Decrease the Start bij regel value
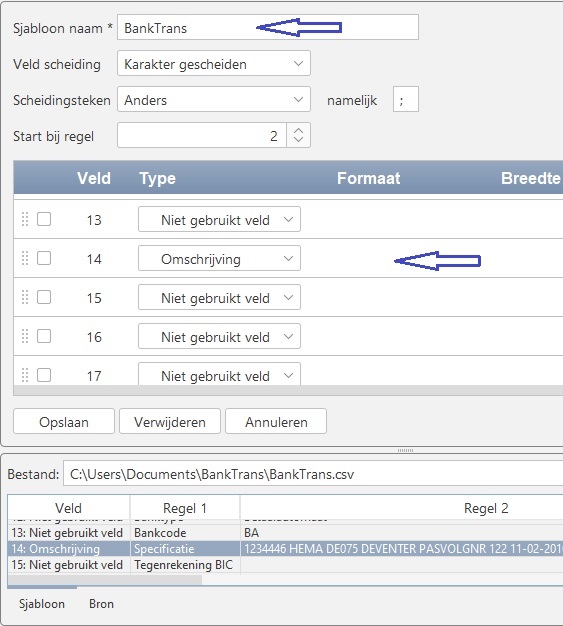Screen dimensions: 563x626 click(298, 139)
